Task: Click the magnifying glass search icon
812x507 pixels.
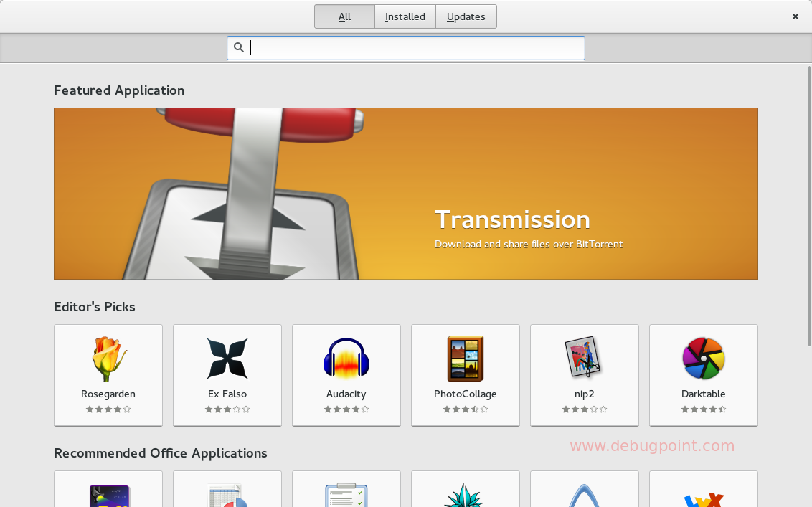Action: [x=239, y=47]
